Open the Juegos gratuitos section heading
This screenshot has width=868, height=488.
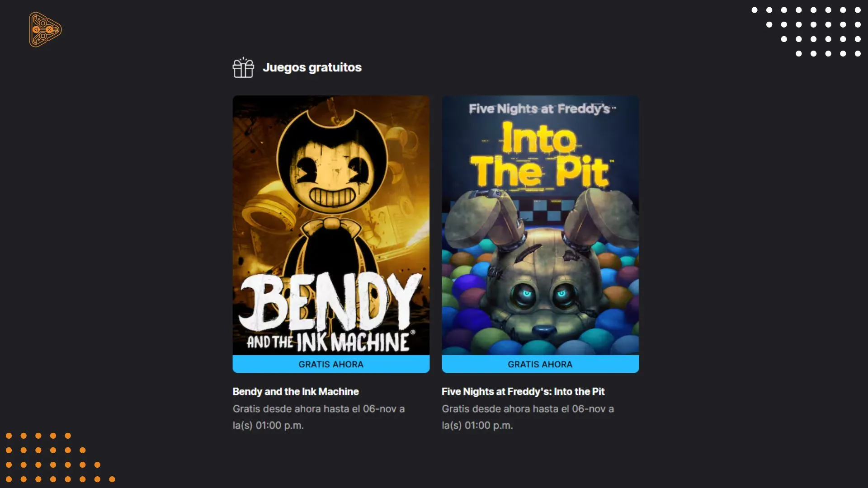pos(312,67)
